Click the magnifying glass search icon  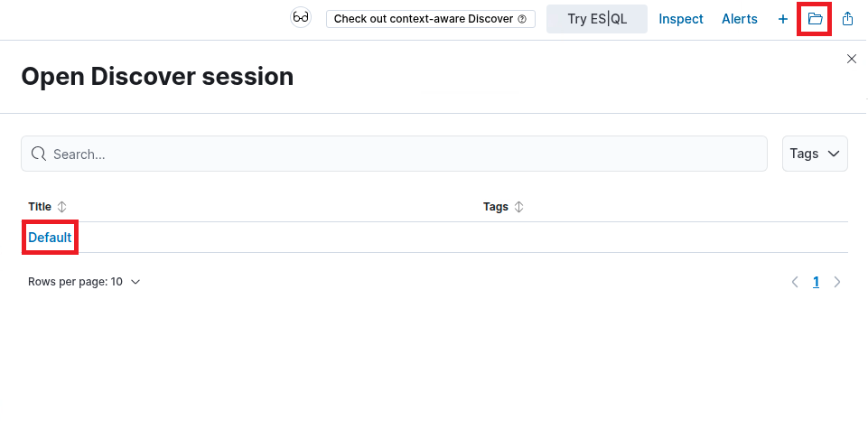[x=39, y=154]
